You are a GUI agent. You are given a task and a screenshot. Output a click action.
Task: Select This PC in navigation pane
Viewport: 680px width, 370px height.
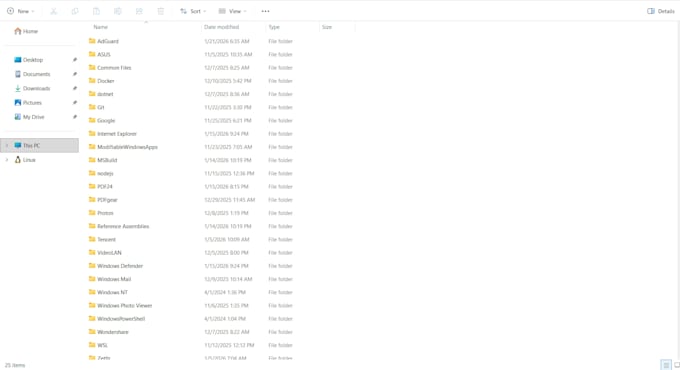coord(39,145)
